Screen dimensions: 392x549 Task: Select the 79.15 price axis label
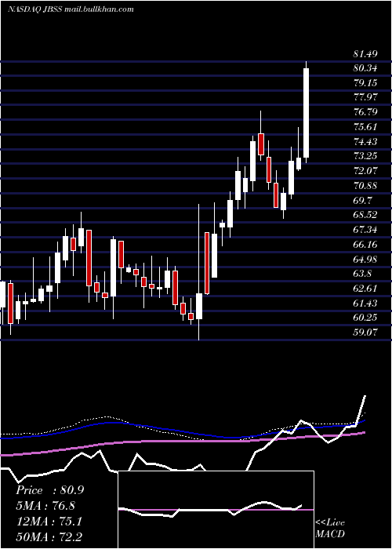pos(365,83)
